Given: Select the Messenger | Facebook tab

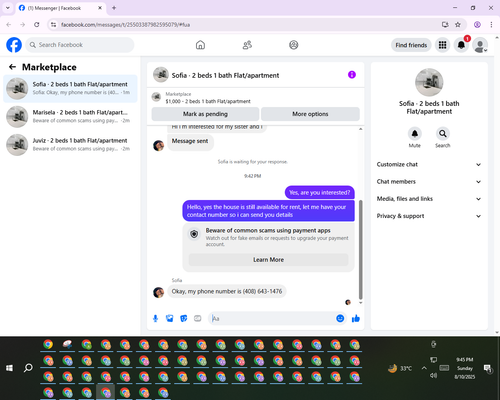Looking at the screenshot, I should (60, 8).
